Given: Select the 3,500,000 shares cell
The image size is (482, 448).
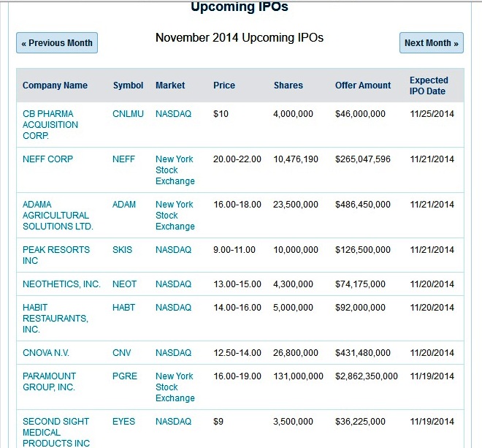Looking at the screenshot, I should [x=293, y=421].
